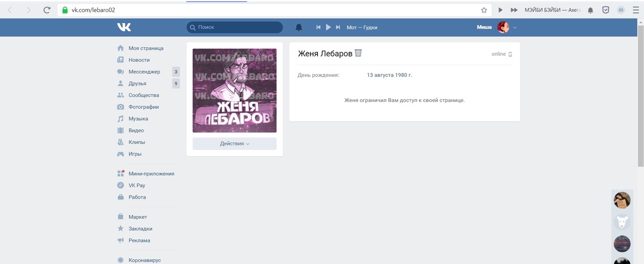Select the Закладки star icon
This screenshot has height=264, width=644.
(120, 229)
